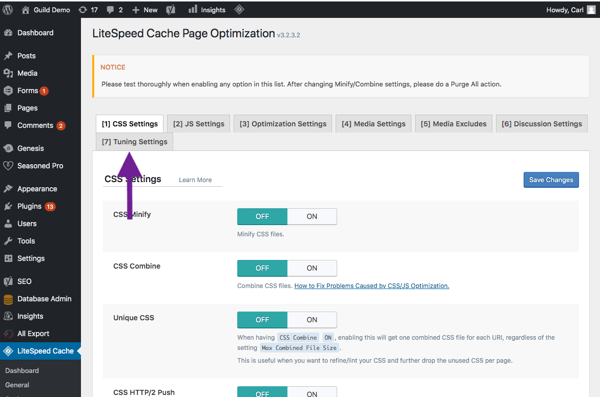Open LiteSpeed Cache Dashboard submenu item
This screenshot has height=397, width=600.
(x=22, y=371)
